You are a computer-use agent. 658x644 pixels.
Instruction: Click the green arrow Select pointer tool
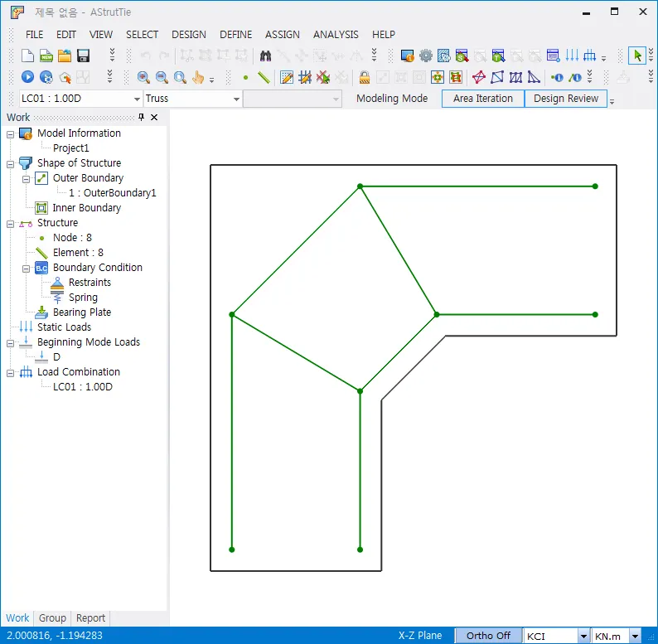(x=637, y=56)
